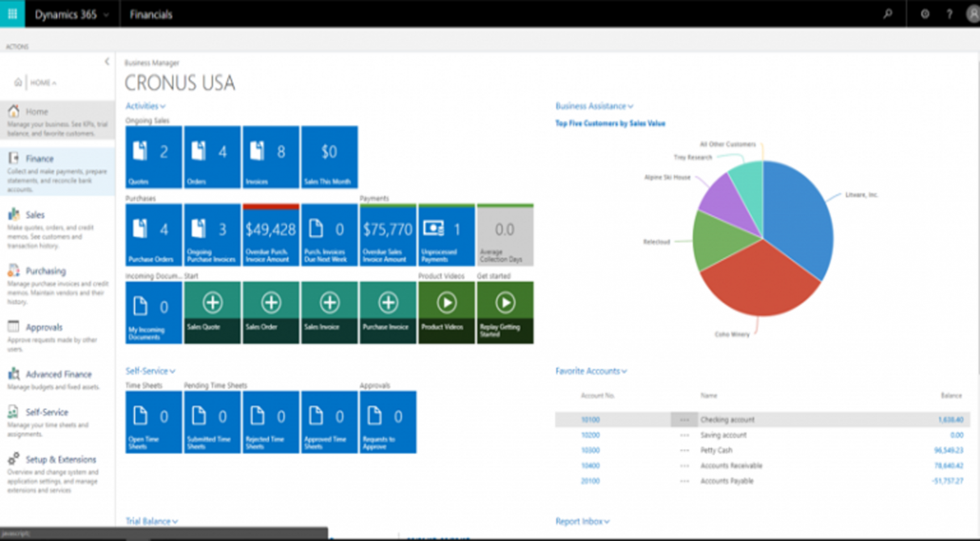Viewport: 980px width, 541px height.
Task: Select the Financials tab in the top bar
Action: tap(151, 13)
